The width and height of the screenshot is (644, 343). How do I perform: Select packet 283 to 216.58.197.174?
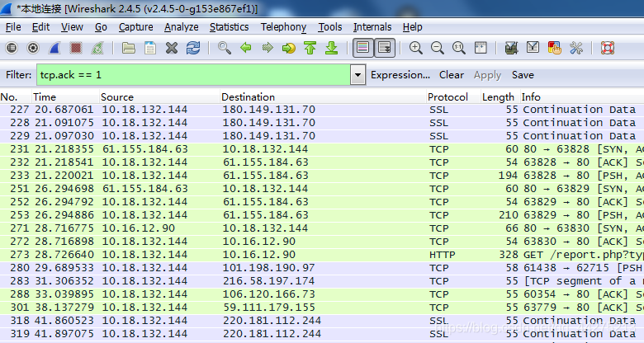point(322,281)
